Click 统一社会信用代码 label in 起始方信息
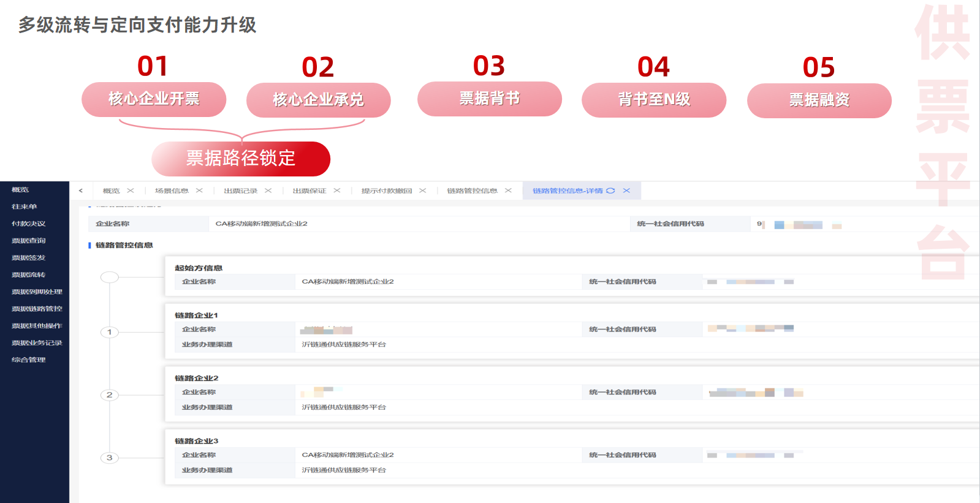The width and height of the screenshot is (980, 503). [623, 282]
